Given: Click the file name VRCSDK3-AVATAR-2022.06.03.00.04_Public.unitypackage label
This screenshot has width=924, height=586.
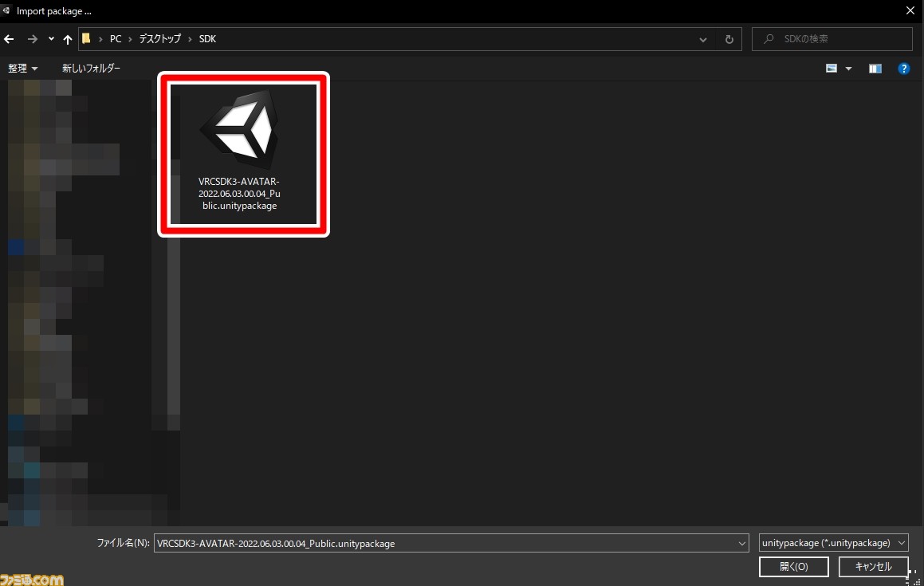Looking at the screenshot, I should point(239,194).
